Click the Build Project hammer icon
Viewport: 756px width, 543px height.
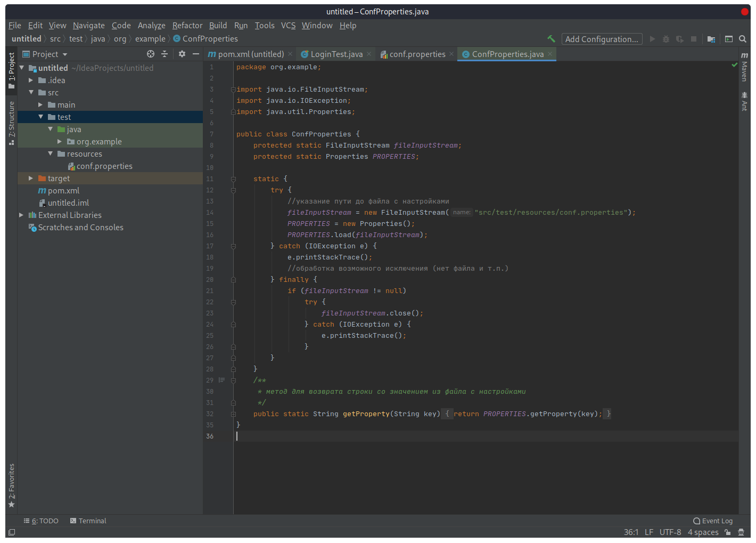click(551, 39)
